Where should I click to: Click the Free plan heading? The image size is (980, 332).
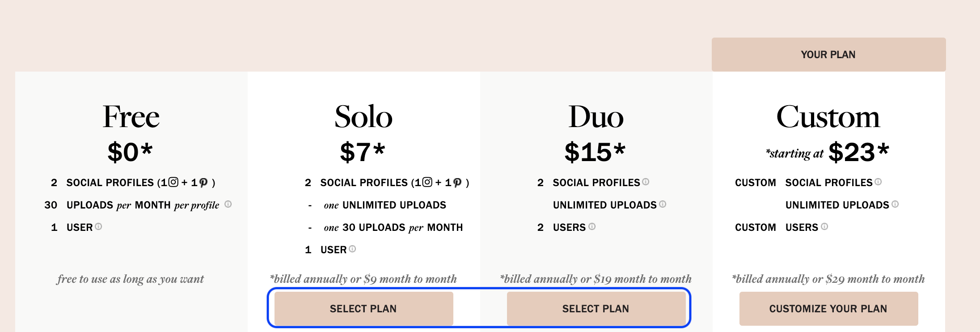pyautogui.click(x=131, y=117)
